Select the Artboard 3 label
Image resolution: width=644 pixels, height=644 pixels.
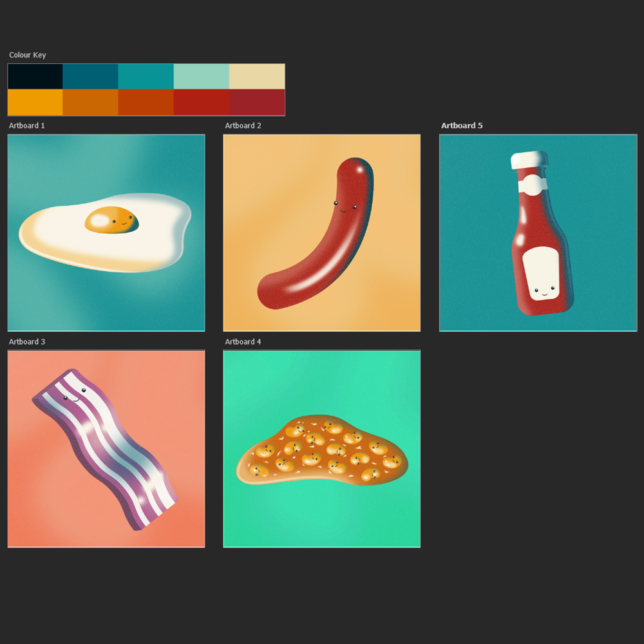[x=26, y=342]
